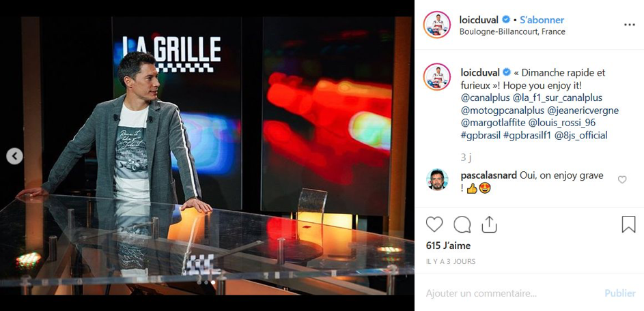Open Boulogne-Billancourt, France location link

(x=512, y=31)
